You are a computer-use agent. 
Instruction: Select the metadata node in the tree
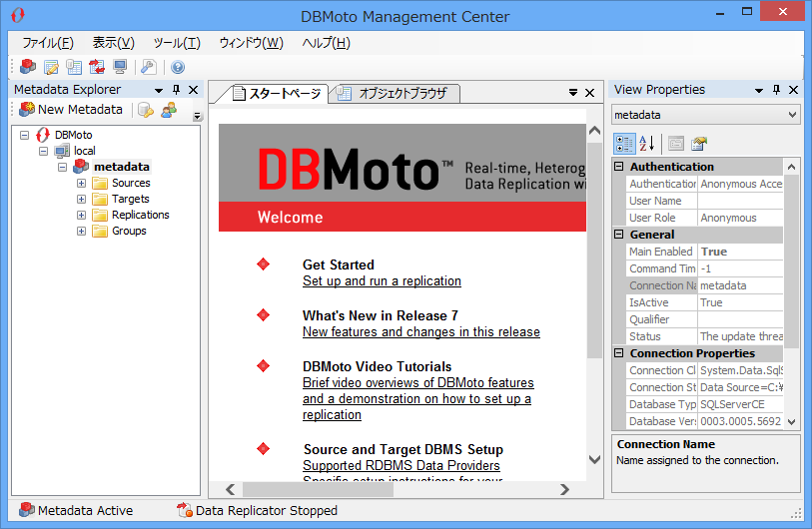[122, 167]
